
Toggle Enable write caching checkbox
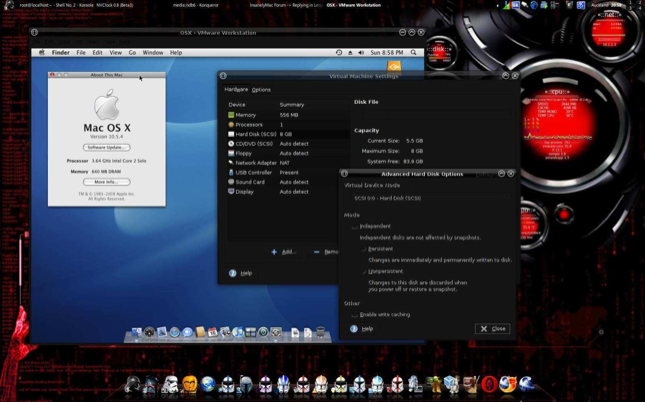point(355,315)
